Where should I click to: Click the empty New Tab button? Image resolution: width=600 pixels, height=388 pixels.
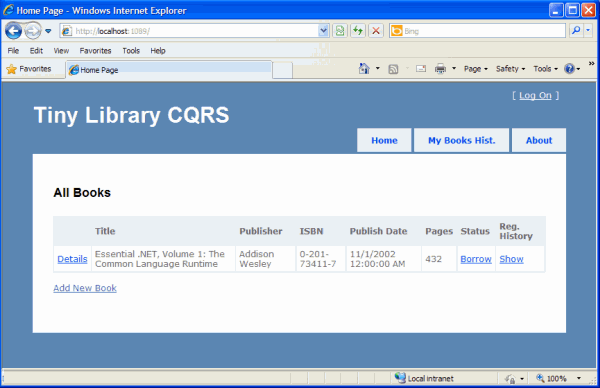[x=282, y=70]
